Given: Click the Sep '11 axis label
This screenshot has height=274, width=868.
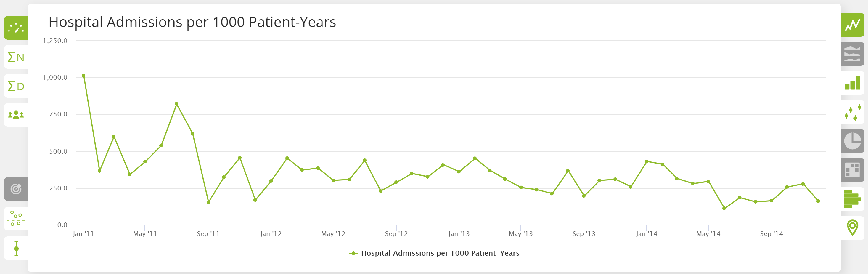Looking at the screenshot, I should pyautogui.click(x=208, y=233).
